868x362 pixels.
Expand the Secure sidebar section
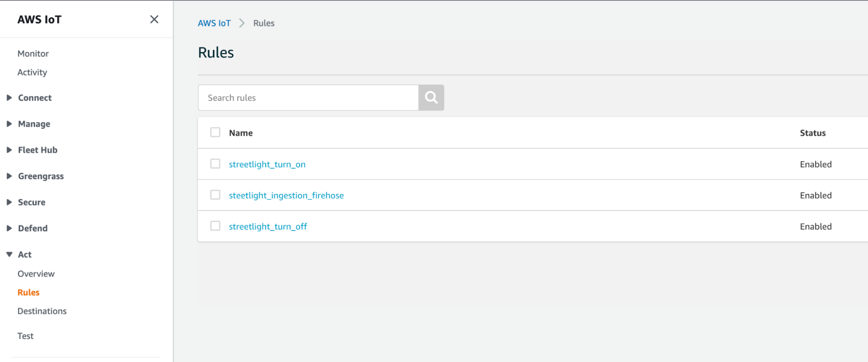click(9, 202)
